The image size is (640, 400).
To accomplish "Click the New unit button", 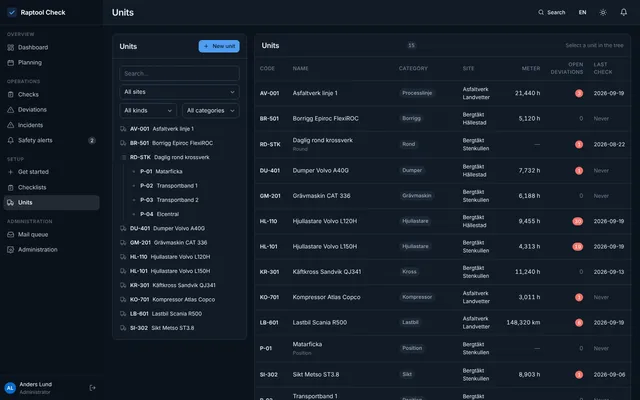I will (219, 46).
